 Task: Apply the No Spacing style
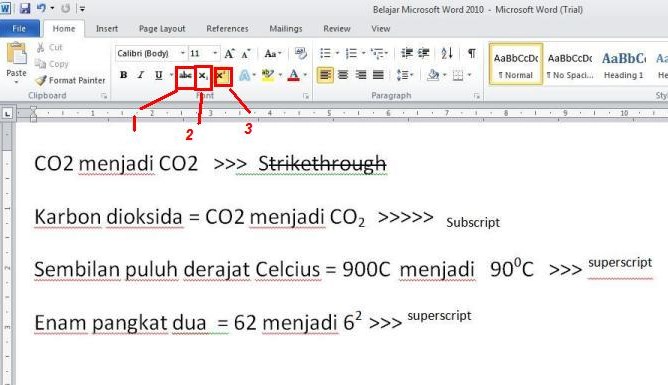(570, 65)
